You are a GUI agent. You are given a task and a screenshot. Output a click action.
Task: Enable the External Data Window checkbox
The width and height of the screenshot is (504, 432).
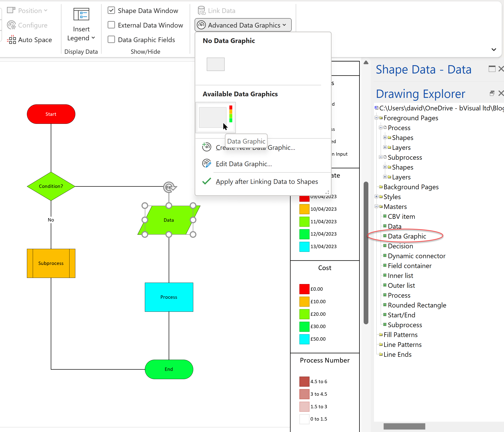tap(111, 25)
